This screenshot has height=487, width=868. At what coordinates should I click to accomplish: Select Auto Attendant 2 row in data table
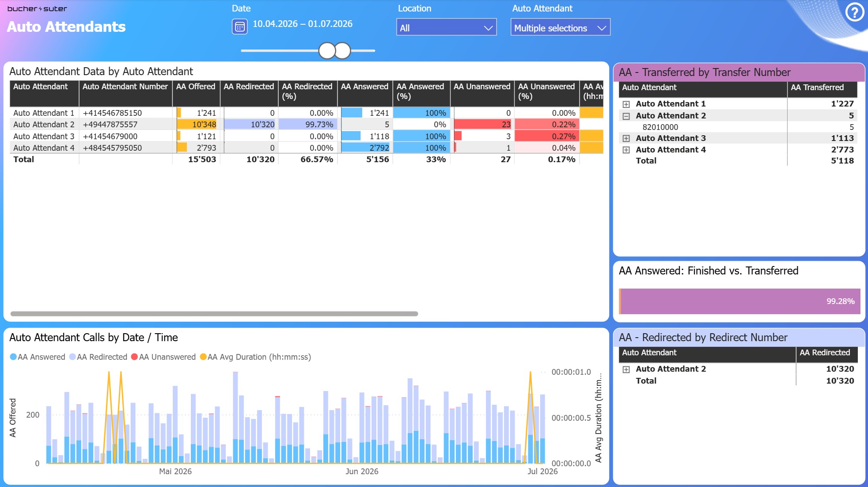pyautogui.click(x=307, y=124)
